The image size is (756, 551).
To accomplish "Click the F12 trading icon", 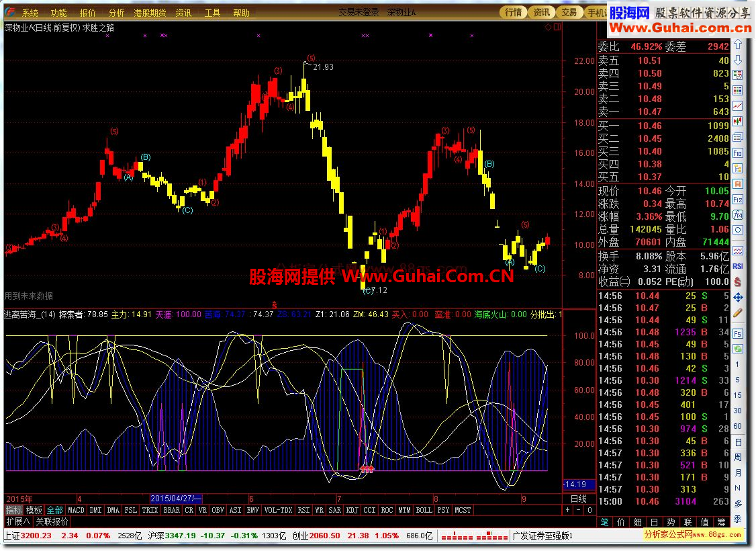I will point(738,200).
